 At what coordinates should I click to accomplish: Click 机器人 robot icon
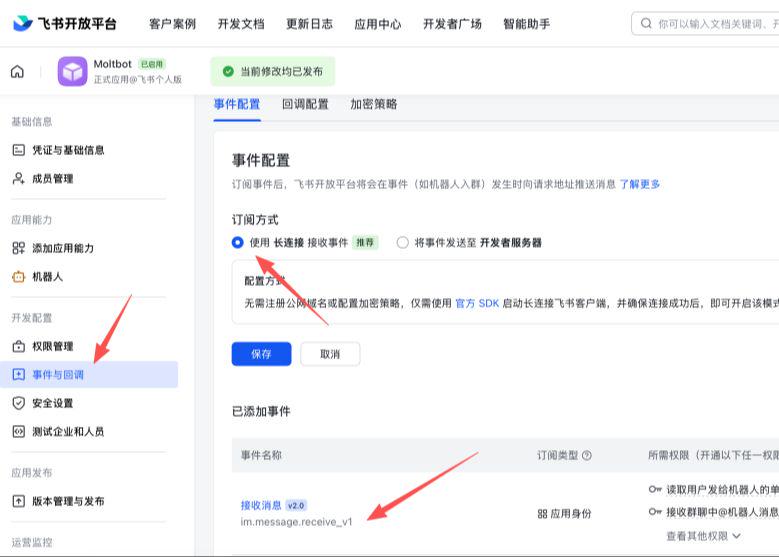point(18,277)
